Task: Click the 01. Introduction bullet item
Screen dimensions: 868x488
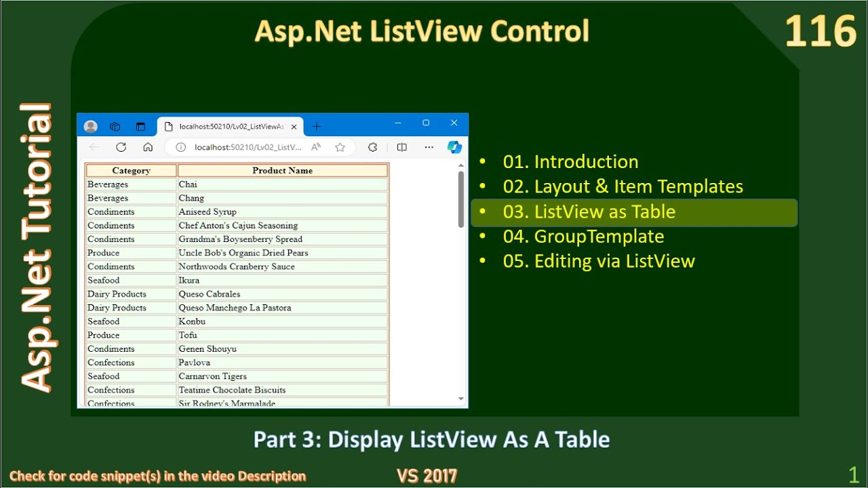Action: [570, 162]
